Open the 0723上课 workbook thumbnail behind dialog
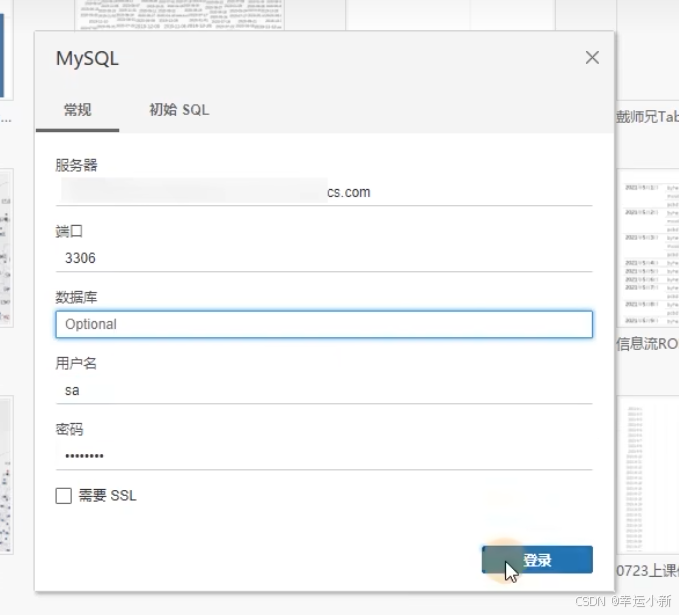The image size is (679, 615). point(648,475)
